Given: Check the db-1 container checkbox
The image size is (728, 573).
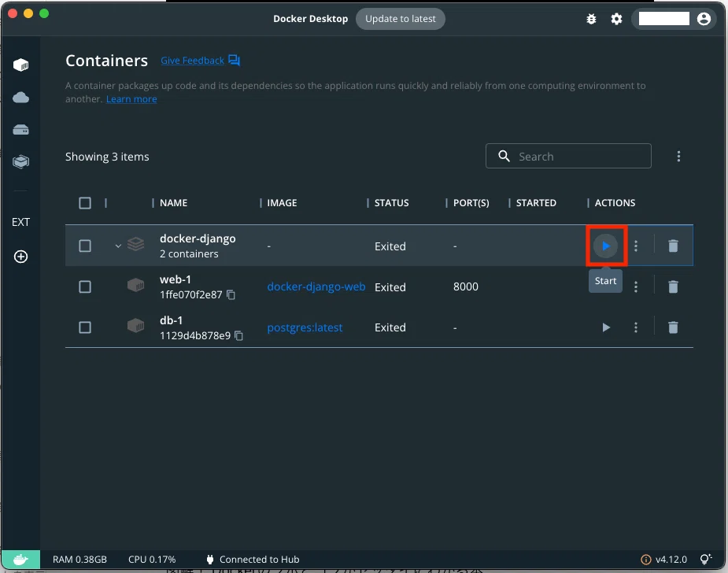Looking at the screenshot, I should (x=85, y=327).
